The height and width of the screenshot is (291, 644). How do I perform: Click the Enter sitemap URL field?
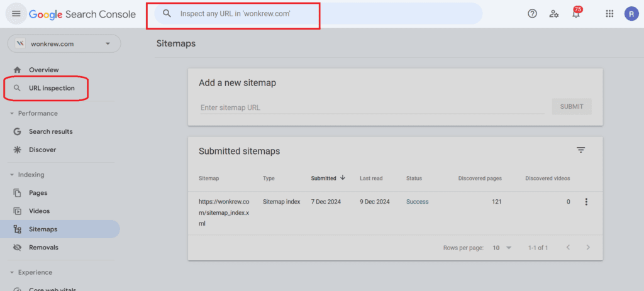tap(372, 107)
